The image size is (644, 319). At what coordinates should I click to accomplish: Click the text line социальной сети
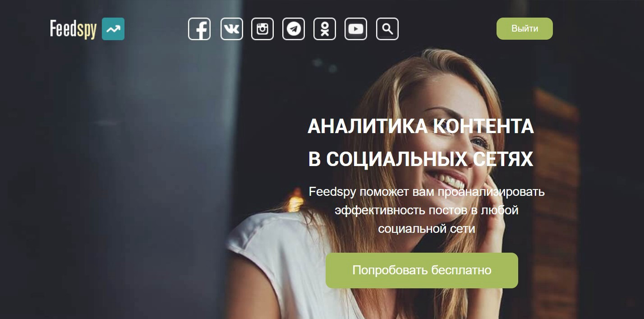click(427, 229)
